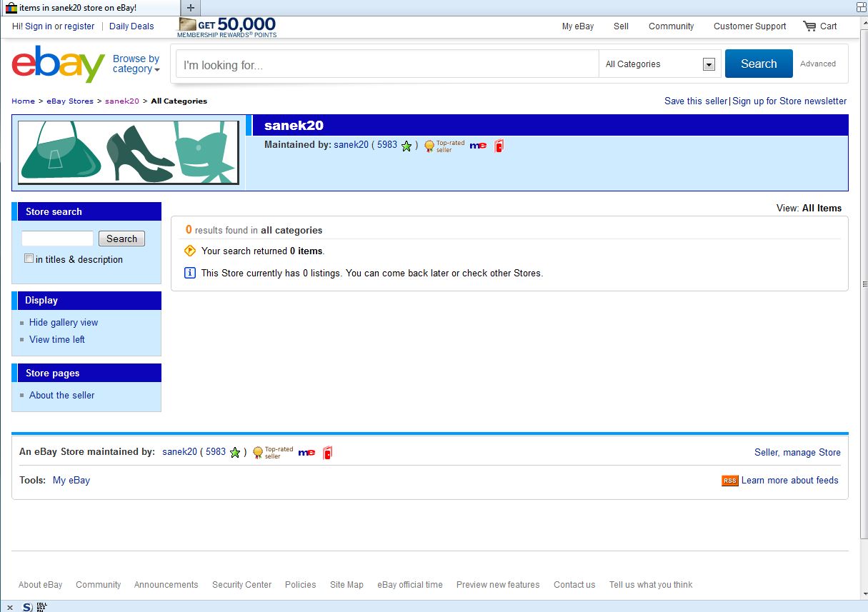
Task: Focus the Store search text field
Action: tap(57, 239)
